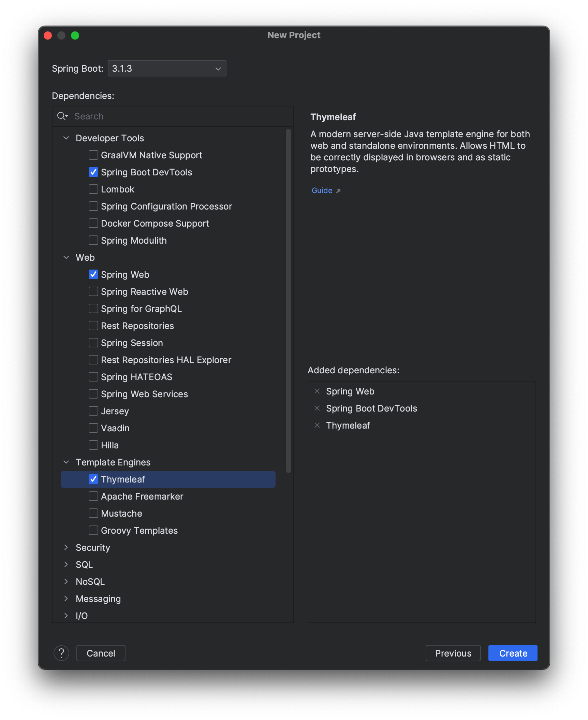This screenshot has height=720, width=588.
Task: Check Apache Freemarker
Action: click(93, 496)
